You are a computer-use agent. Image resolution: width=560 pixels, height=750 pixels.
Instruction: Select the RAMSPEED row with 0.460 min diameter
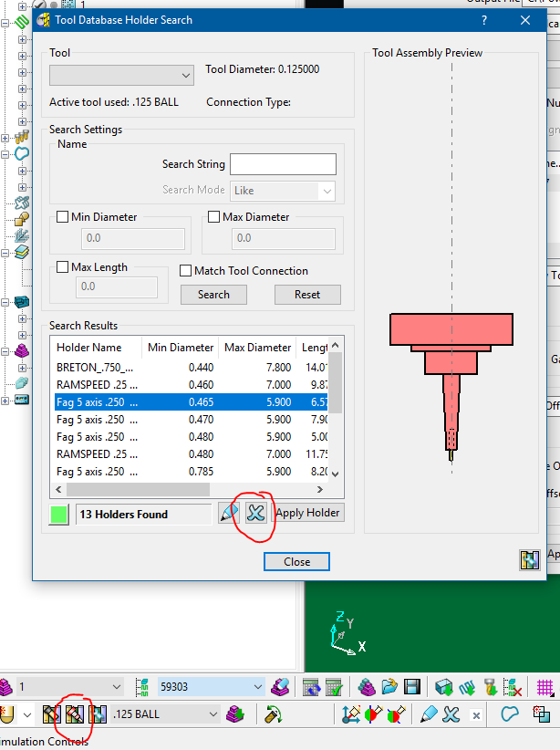point(192,385)
